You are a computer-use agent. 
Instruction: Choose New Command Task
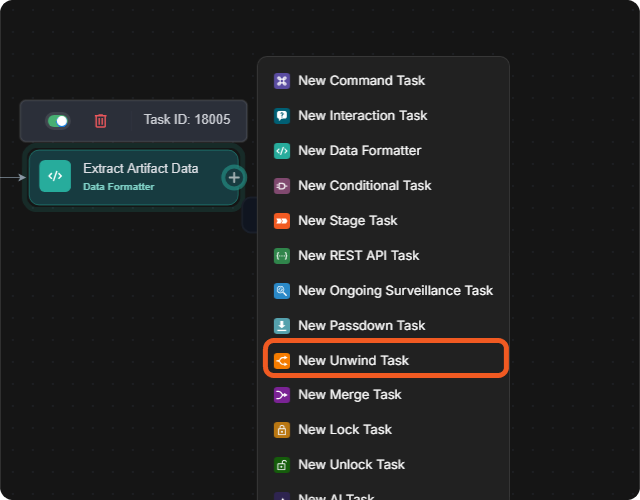[x=383, y=81]
